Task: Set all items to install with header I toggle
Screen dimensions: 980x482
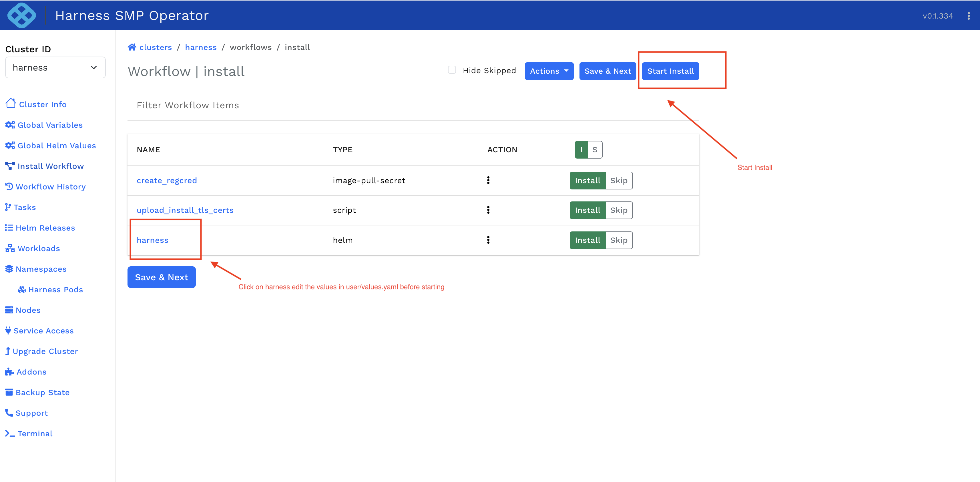Action: (x=581, y=149)
